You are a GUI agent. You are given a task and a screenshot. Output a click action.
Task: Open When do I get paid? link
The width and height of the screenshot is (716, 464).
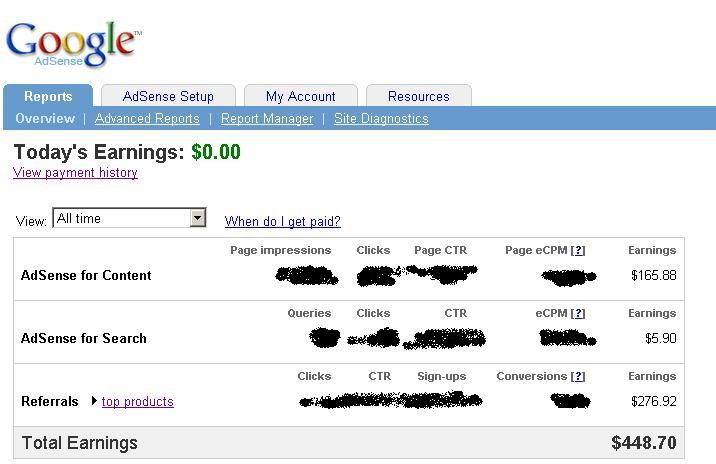[x=283, y=221]
